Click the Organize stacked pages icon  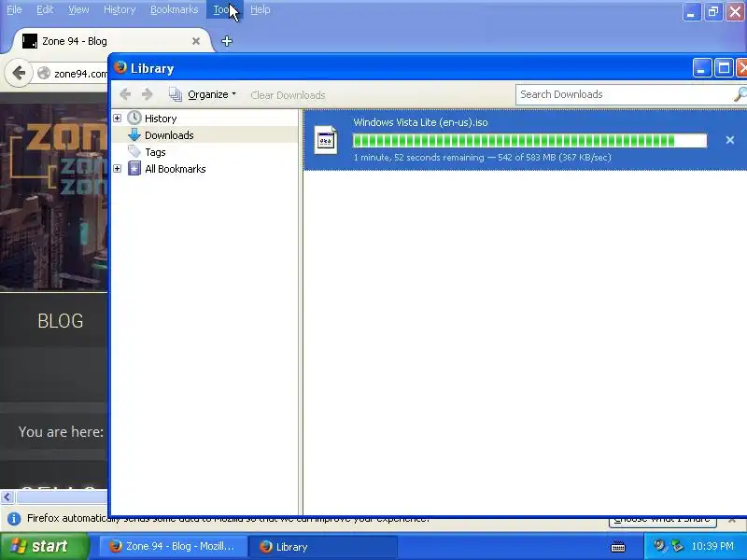[176, 94]
